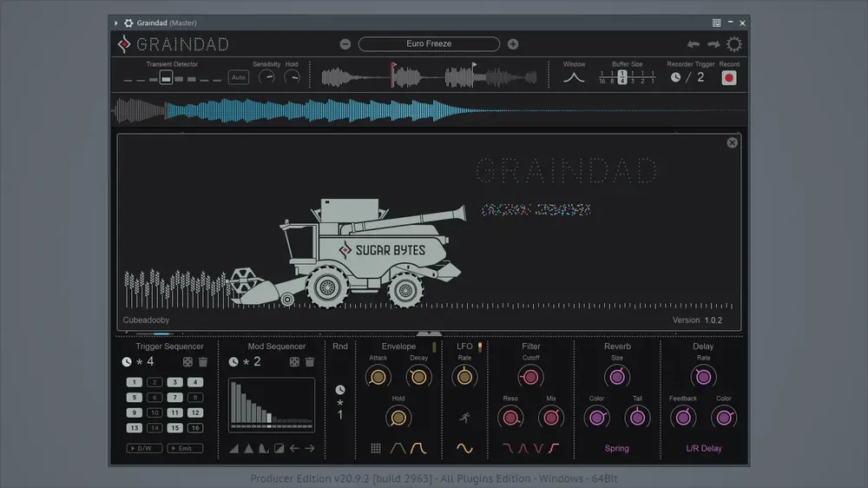Click the envelope grid dots icon

pyautogui.click(x=375, y=448)
